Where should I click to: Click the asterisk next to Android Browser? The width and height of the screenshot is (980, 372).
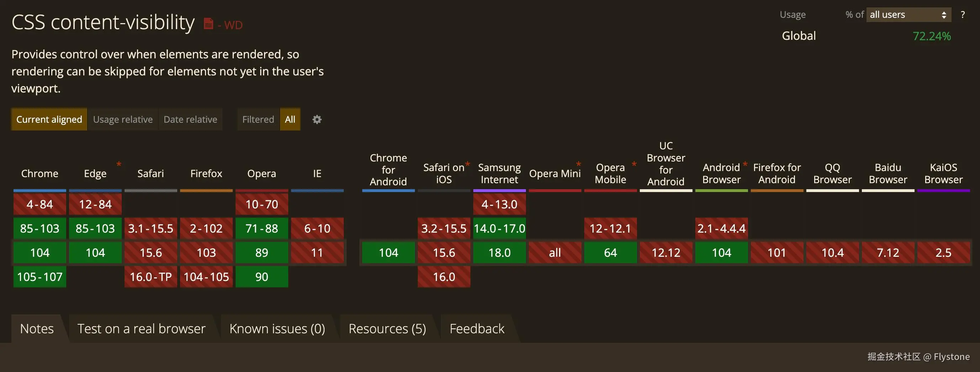745,164
